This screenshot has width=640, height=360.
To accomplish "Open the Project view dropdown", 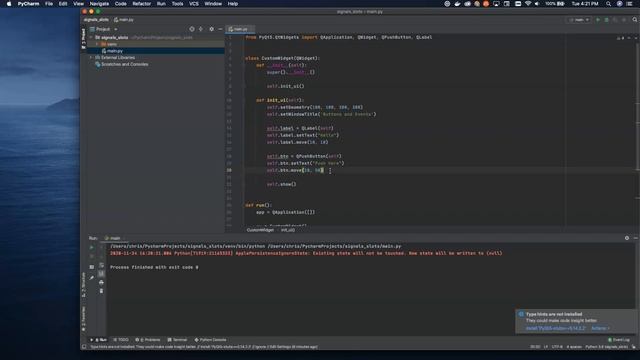I will point(104,29).
